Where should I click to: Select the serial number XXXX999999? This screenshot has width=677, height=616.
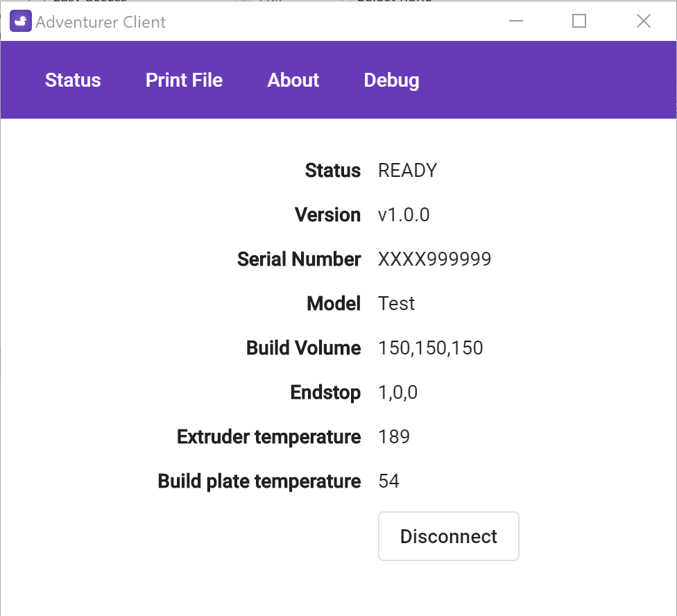pyautogui.click(x=435, y=259)
